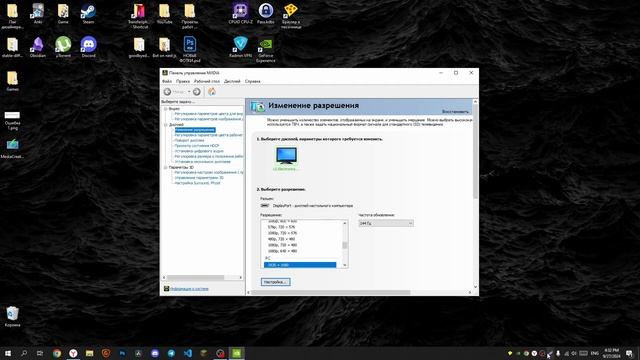Click the resolution list scroll-down arrow
Screen dimensions: 640x360
coord(345,265)
